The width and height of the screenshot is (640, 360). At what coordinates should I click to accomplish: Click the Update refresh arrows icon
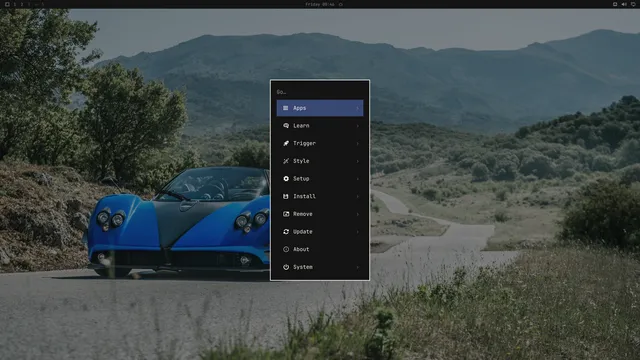(286, 231)
